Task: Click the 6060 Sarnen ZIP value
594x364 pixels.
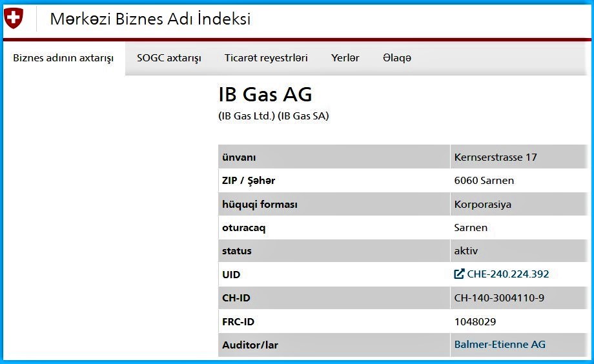Action: tap(484, 180)
